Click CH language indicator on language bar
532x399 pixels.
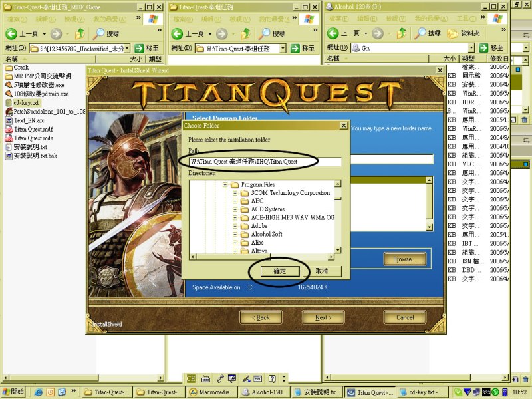click(191, 378)
